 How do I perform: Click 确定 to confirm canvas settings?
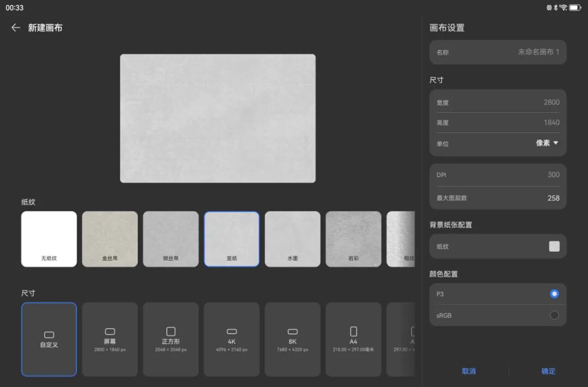coord(548,371)
